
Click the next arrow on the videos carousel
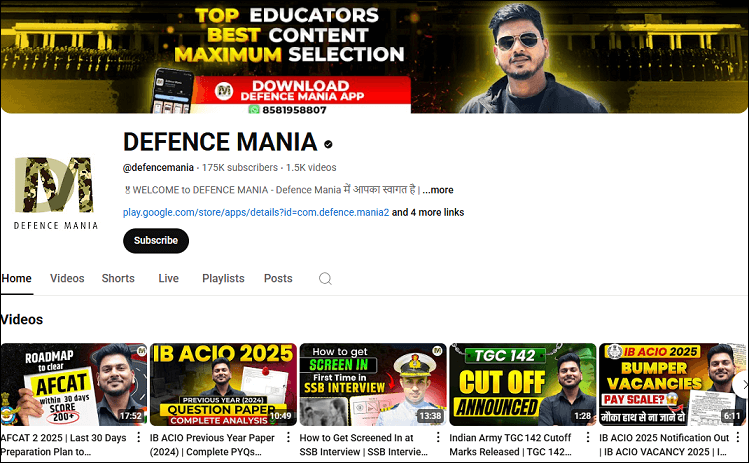tap(743, 384)
